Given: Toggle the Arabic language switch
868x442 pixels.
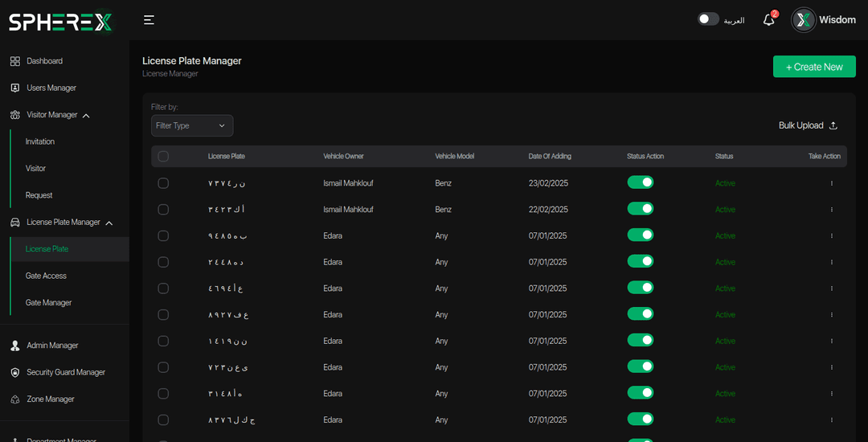Looking at the screenshot, I should point(708,19).
